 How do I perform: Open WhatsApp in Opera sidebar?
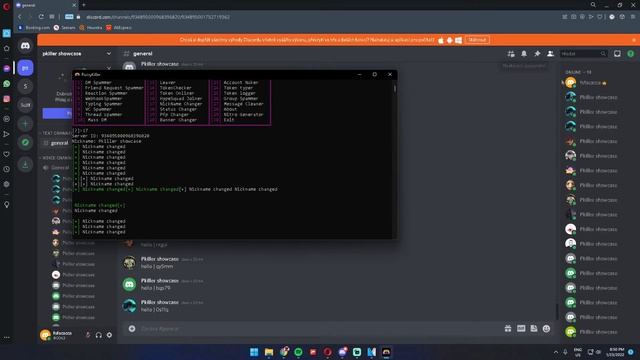(x=7, y=84)
